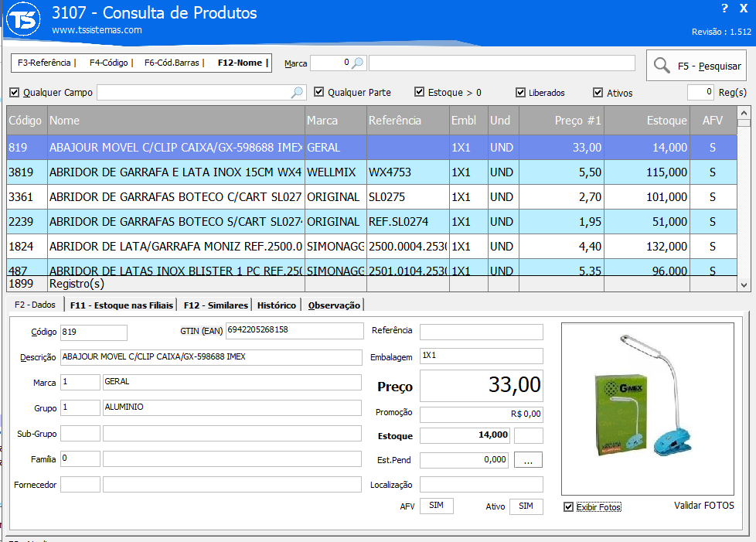
Task: Disable the Exibir Fotos checkbox
Action: pos(569,507)
